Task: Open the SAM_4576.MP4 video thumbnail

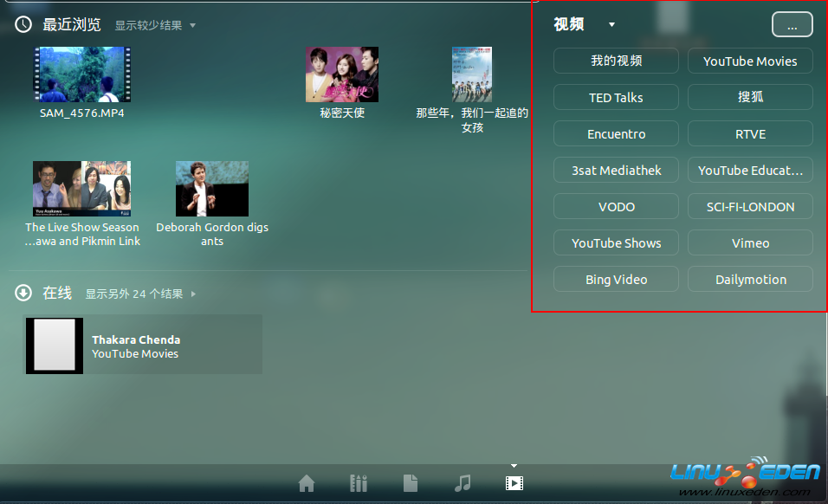Action: pyautogui.click(x=82, y=74)
